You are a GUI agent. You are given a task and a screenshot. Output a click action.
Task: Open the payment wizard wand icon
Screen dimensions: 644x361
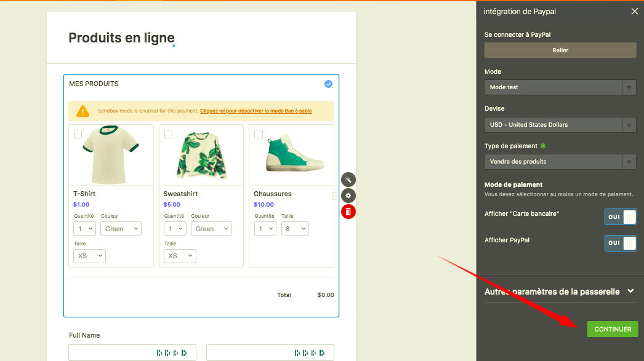[348, 180]
